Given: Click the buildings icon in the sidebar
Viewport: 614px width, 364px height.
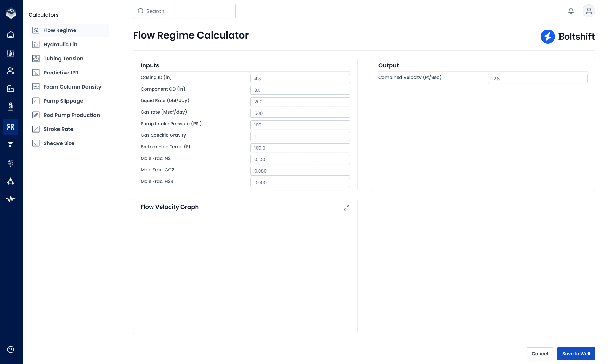Looking at the screenshot, I should [11, 89].
